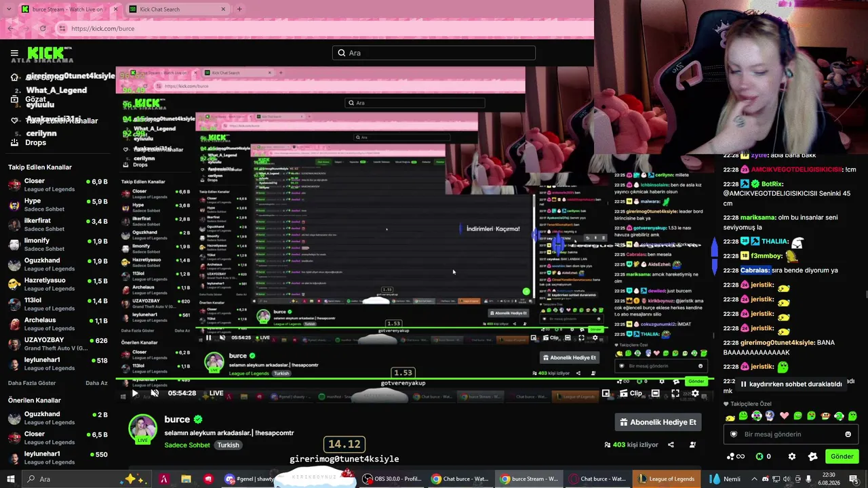This screenshot has width=868, height=488.
Task: Open chat identity badge in message box
Action: point(733,434)
